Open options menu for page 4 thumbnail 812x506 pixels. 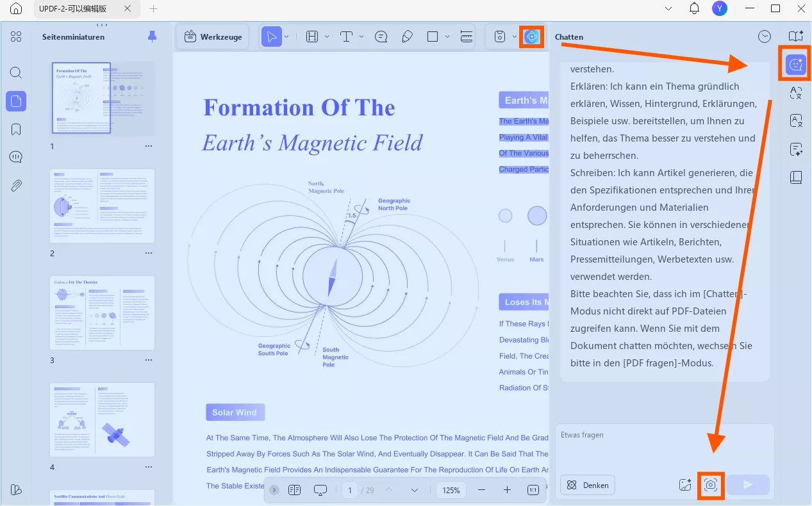[x=149, y=468]
